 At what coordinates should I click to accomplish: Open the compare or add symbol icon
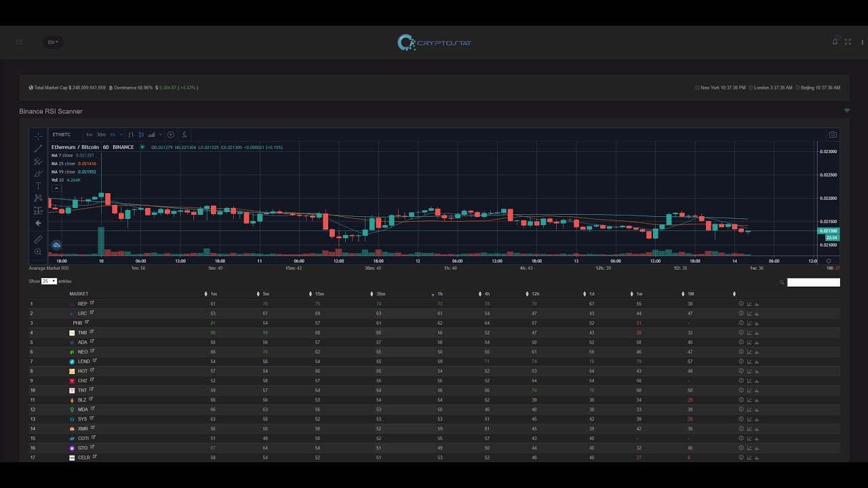(171, 135)
